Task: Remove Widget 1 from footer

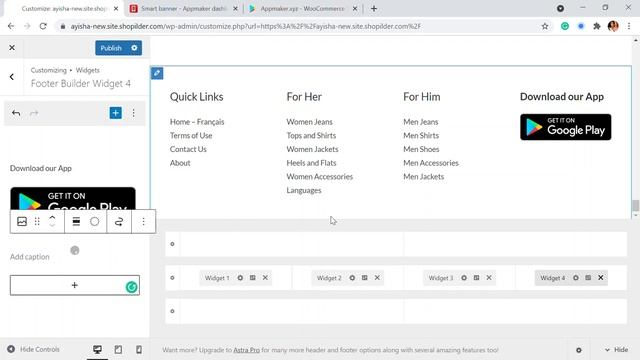Action: 265,278
